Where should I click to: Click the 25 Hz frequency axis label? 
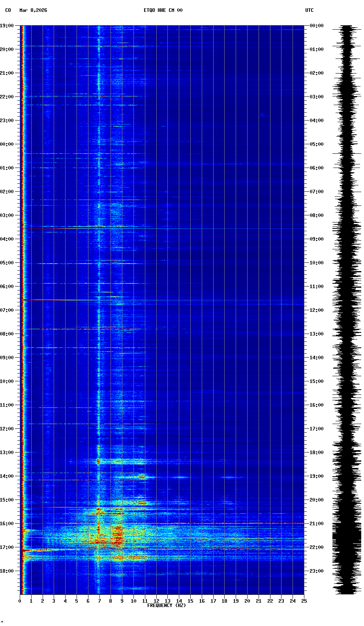point(304,601)
